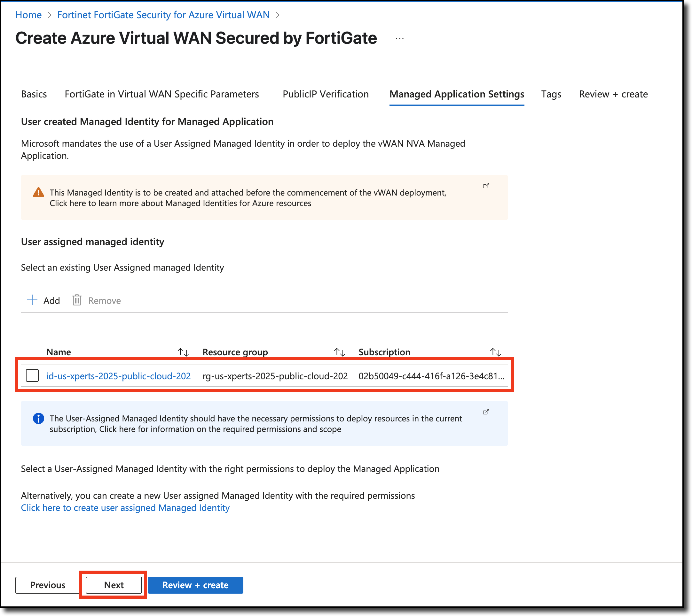This screenshot has height=616, width=692.
Task: Click the blue info circle icon
Action: coord(39,418)
